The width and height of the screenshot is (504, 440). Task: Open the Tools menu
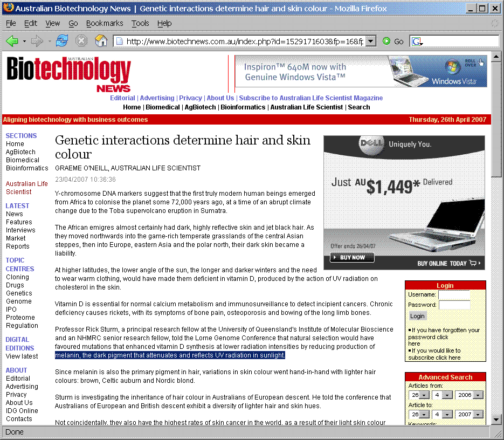(x=140, y=23)
